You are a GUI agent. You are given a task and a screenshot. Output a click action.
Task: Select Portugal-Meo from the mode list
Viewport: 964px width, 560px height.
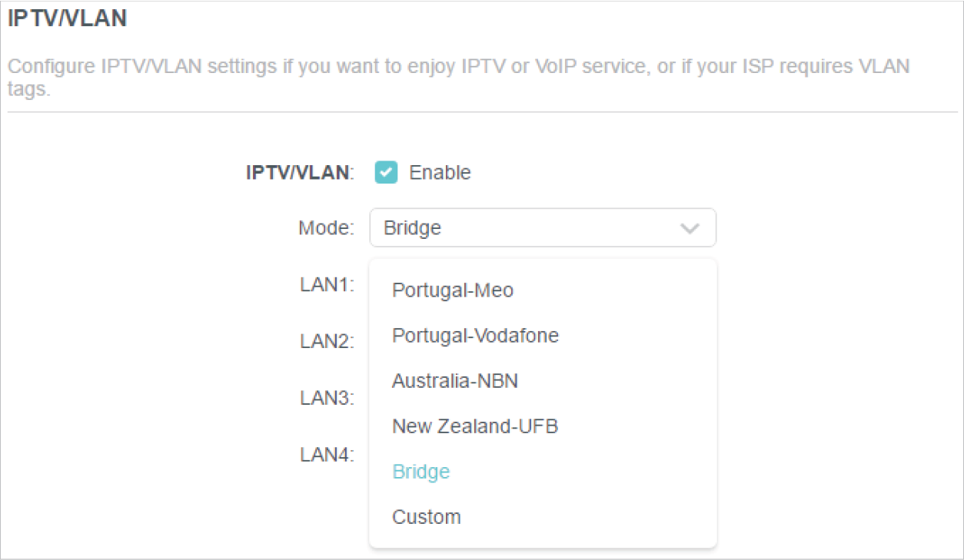[x=452, y=290]
